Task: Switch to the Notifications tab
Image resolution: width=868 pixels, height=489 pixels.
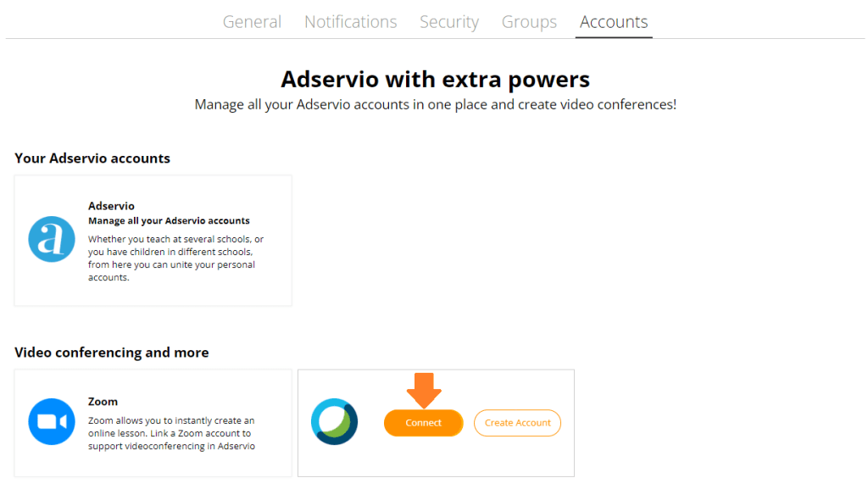Action: click(x=350, y=21)
